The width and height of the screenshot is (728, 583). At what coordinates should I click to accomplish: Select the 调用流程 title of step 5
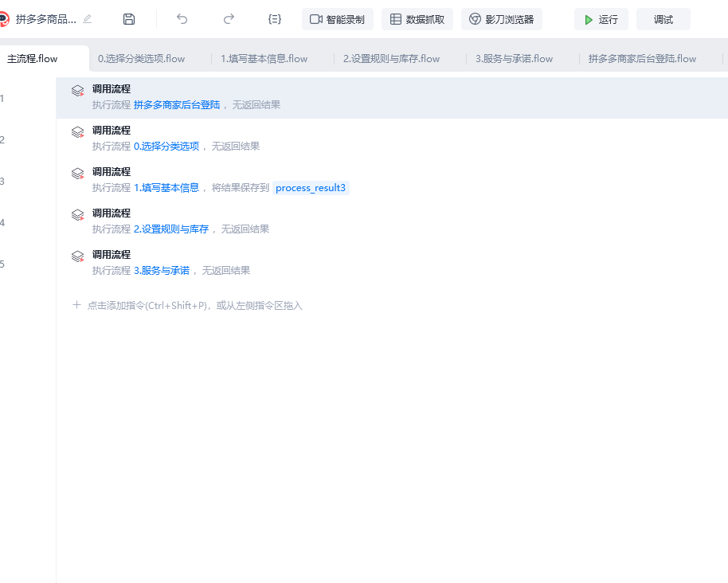tap(111, 254)
